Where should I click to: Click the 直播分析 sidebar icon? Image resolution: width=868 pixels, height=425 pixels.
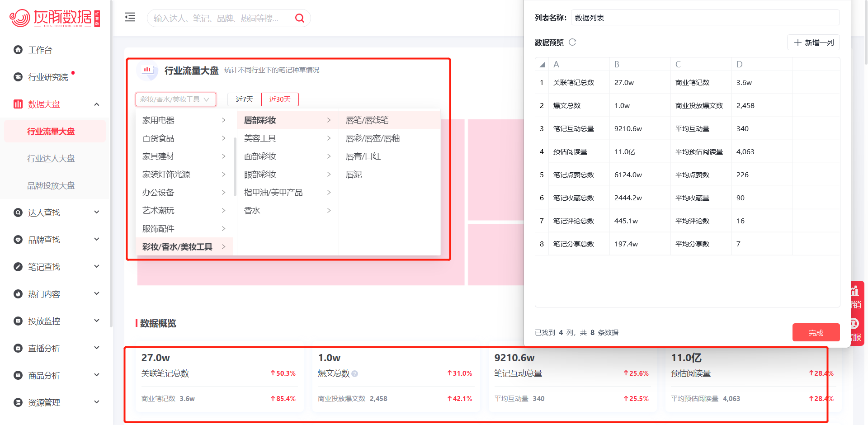pyautogui.click(x=18, y=348)
